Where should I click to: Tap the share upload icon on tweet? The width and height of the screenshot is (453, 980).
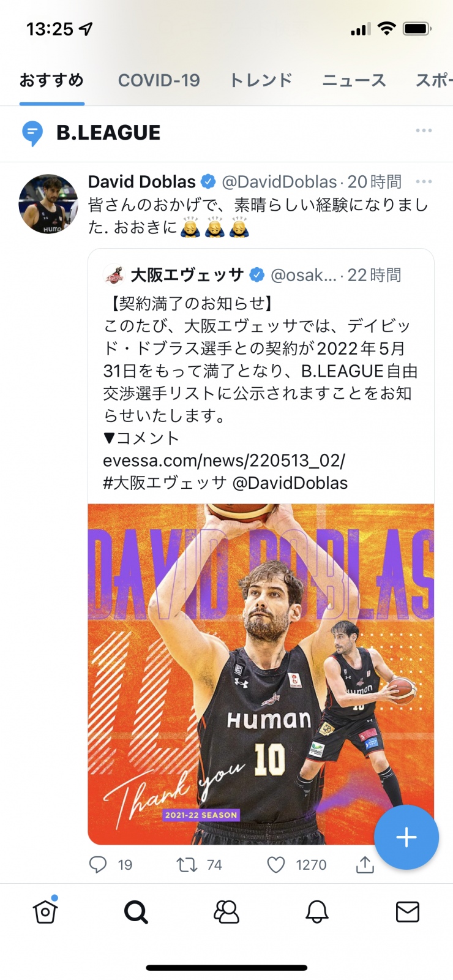365,864
